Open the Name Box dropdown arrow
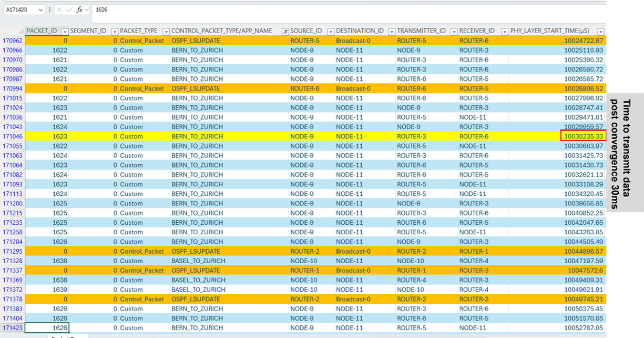This screenshot has height=338, width=644. click(41, 10)
